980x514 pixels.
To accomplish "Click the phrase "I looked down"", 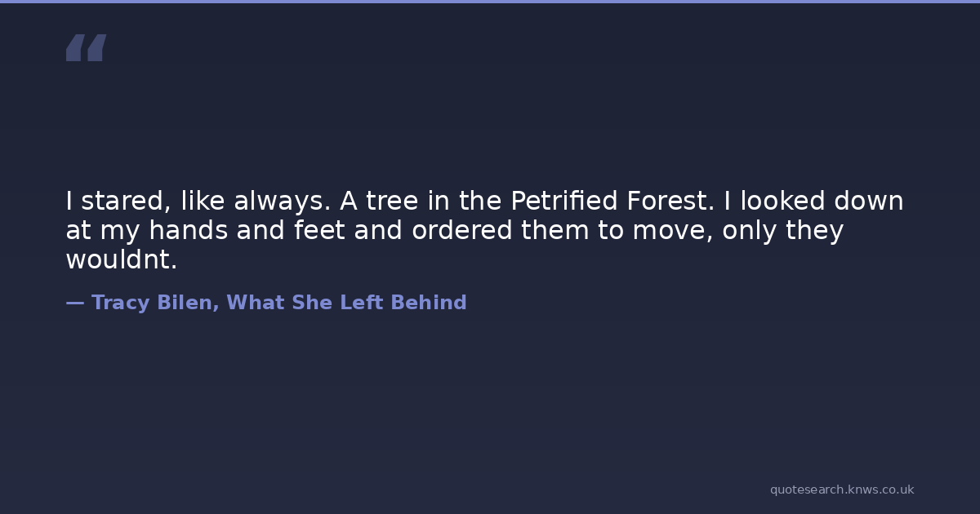I will (x=813, y=201).
